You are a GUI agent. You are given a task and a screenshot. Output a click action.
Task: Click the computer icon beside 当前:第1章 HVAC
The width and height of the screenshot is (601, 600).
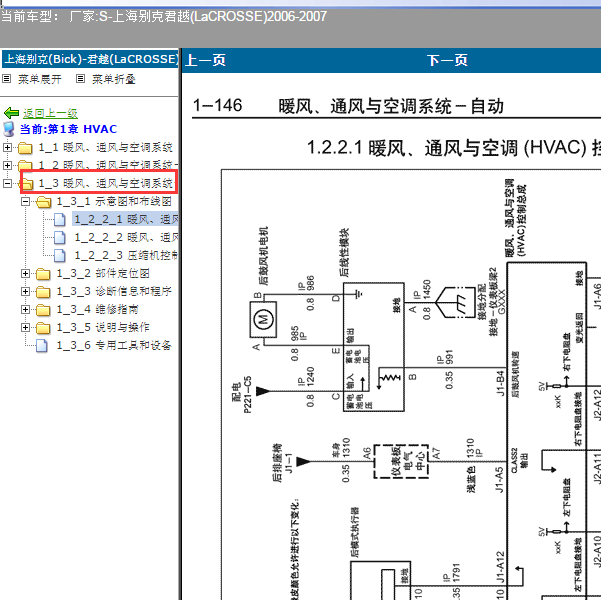coord(9,129)
